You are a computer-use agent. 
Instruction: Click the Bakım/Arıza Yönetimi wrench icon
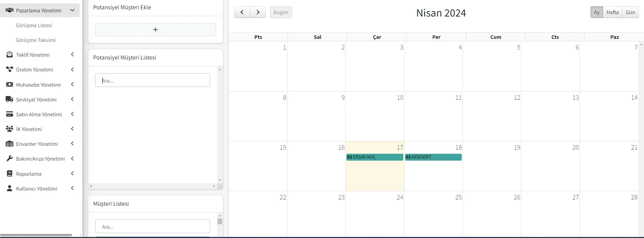[10, 159]
